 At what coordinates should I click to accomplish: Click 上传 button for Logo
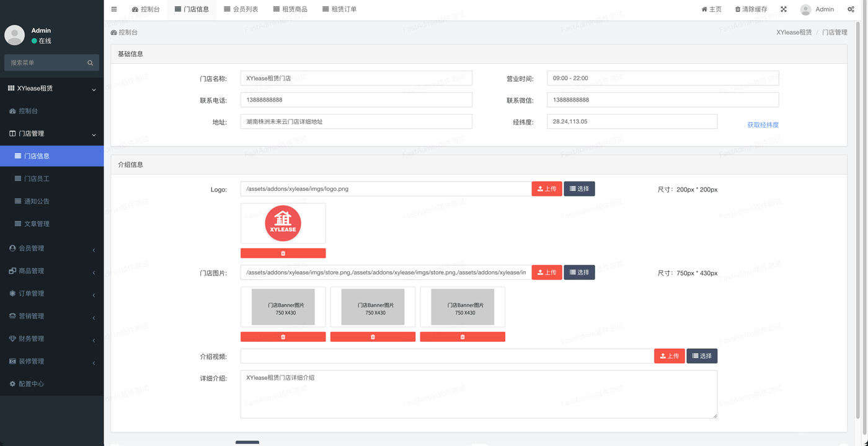tap(547, 189)
